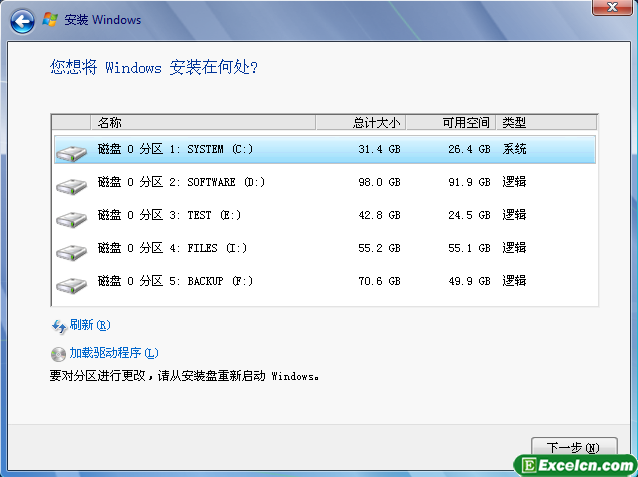Click the Windows flag logo in title bar
The height and width of the screenshot is (477, 638).
50,20
